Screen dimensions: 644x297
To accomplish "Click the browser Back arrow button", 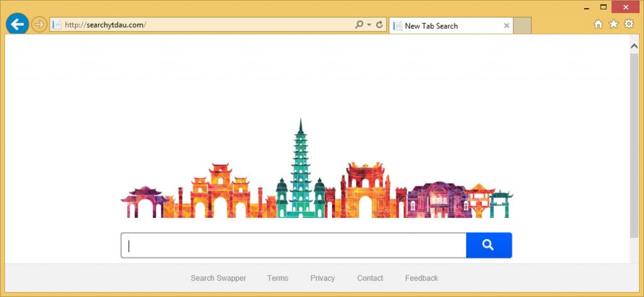I will (18, 24).
